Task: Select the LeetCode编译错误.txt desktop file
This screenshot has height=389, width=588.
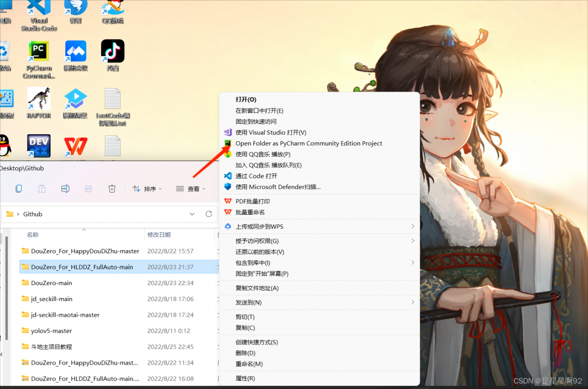Action: [x=113, y=107]
